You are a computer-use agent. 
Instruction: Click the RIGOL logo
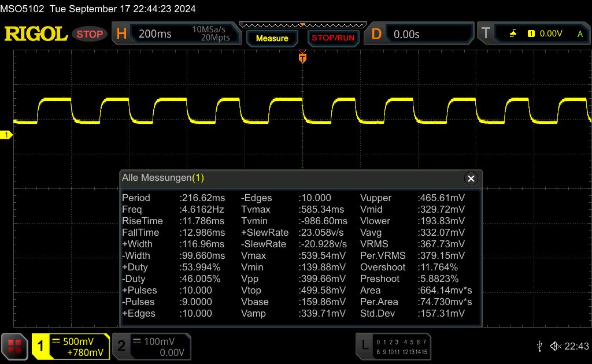(x=36, y=34)
